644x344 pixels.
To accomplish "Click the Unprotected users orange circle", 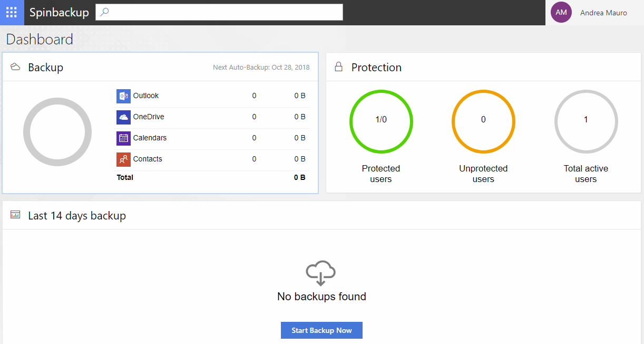I will [x=483, y=121].
